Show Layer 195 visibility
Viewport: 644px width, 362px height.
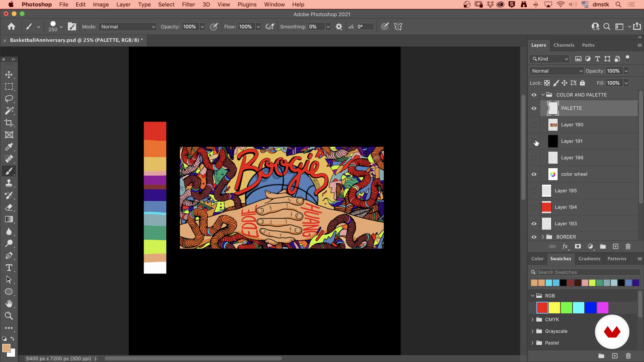(x=534, y=191)
